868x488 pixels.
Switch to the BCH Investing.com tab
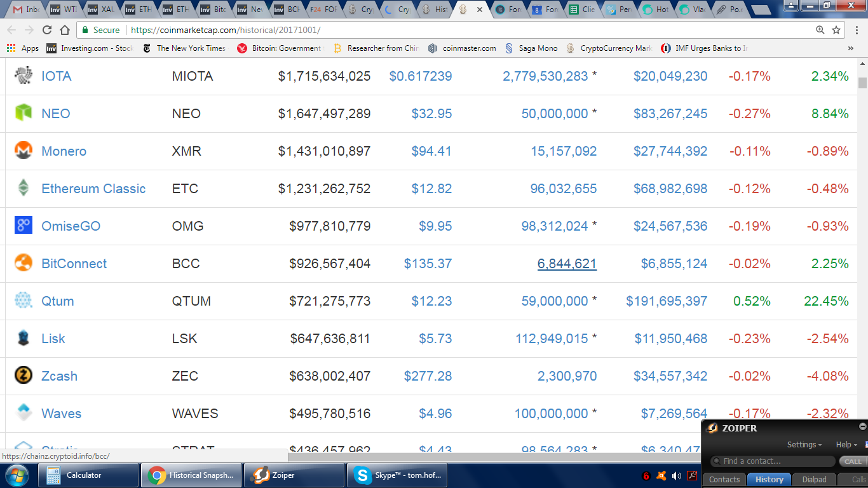(x=285, y=10)
